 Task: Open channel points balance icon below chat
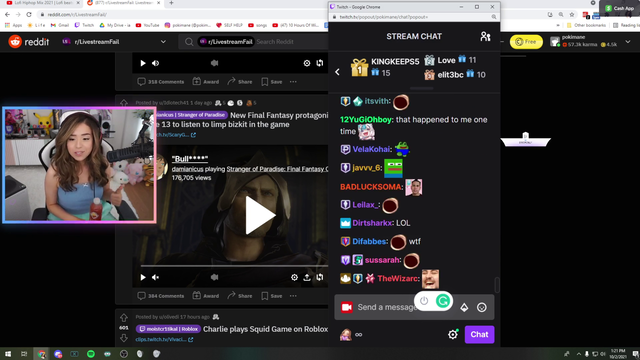351,335
